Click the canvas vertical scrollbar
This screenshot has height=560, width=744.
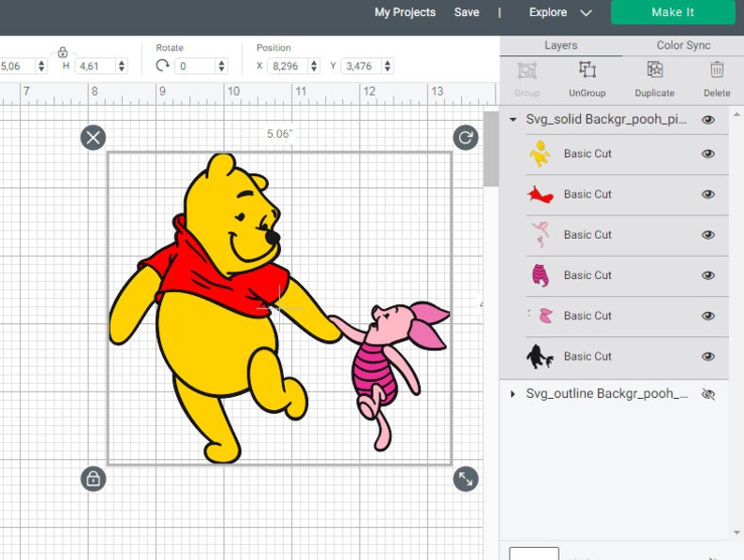pos(491,149)
